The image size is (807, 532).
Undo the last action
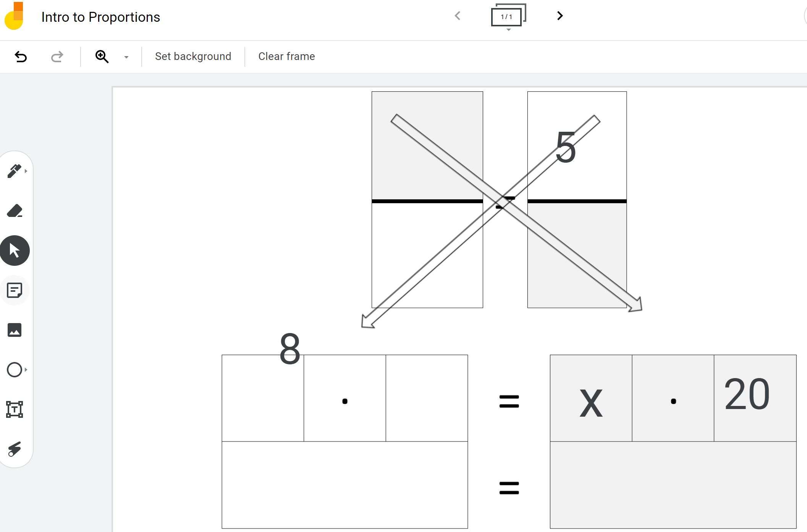point(21,57)
